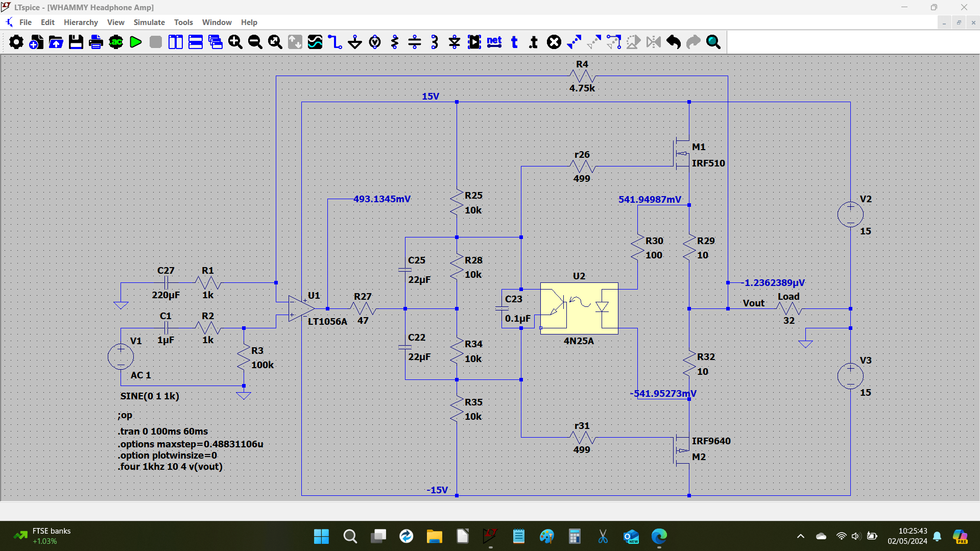This screenshot has width=980, height=551.
Task: Open the settings gear in toolbar
Action: (x=16, y=42)
